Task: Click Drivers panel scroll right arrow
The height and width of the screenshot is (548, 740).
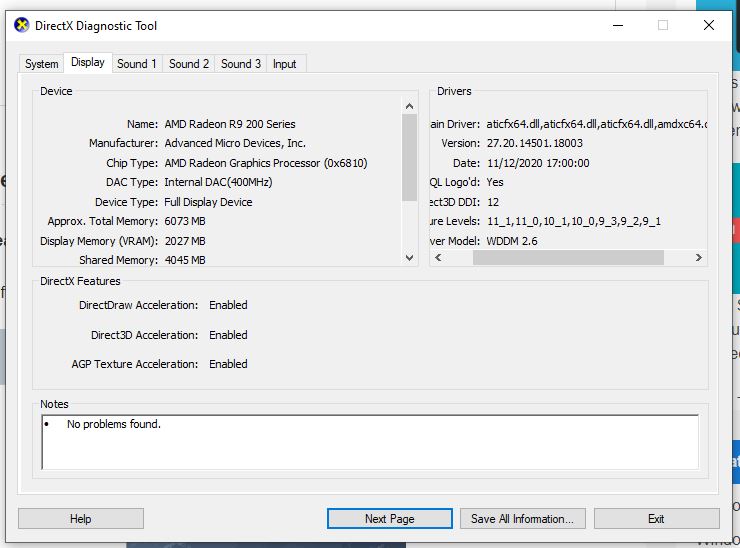Action: pos(698,258)
